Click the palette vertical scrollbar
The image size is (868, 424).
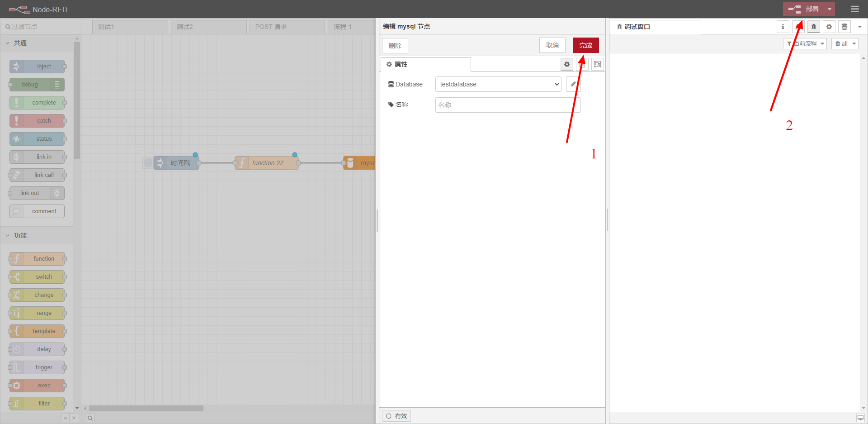click(x=77, y=100)
